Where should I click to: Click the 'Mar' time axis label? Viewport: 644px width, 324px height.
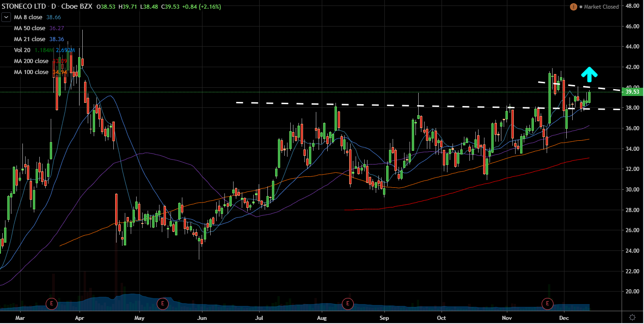pyautogui.click(x=20, y=317)
